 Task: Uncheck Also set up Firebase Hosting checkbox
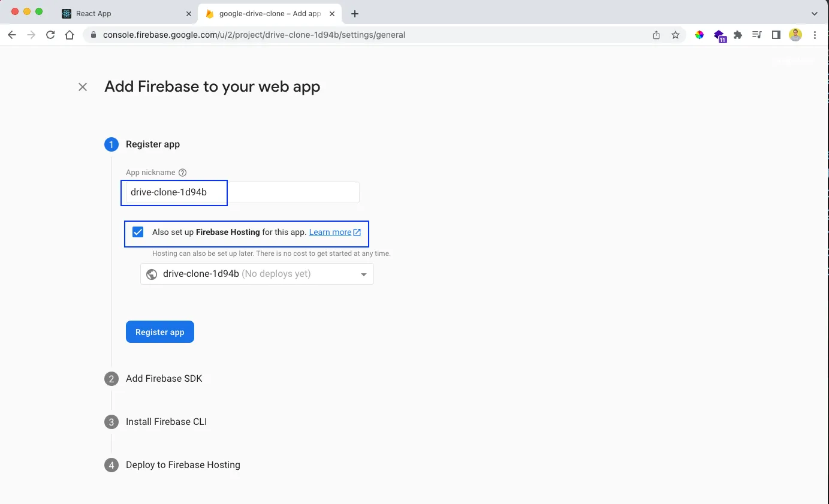[138, 232]
